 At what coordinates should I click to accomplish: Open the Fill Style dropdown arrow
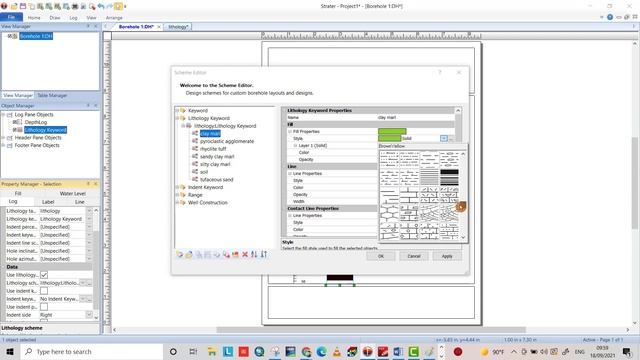(x=444, y=138)
